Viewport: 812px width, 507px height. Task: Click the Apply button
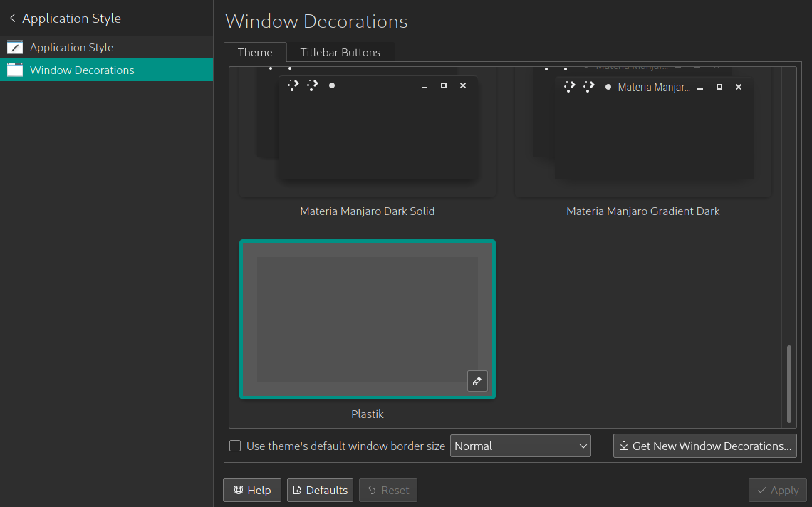coord(777,490)
